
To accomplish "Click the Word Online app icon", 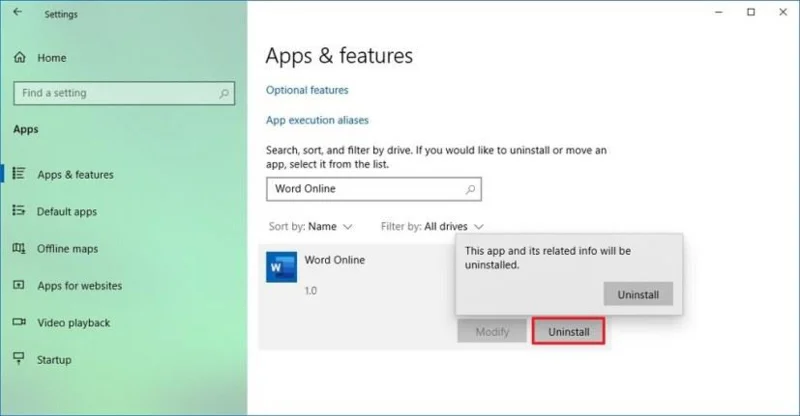I will (x=282, y=267).
